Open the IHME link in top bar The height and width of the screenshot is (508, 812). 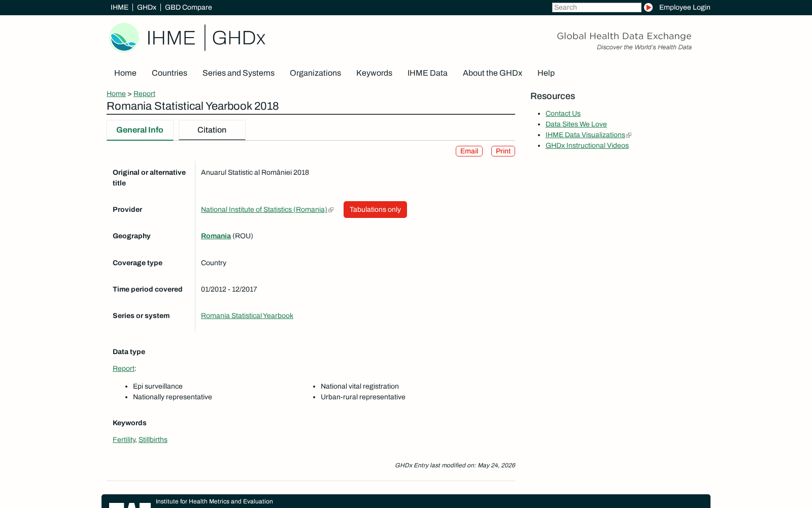(119, 7)
